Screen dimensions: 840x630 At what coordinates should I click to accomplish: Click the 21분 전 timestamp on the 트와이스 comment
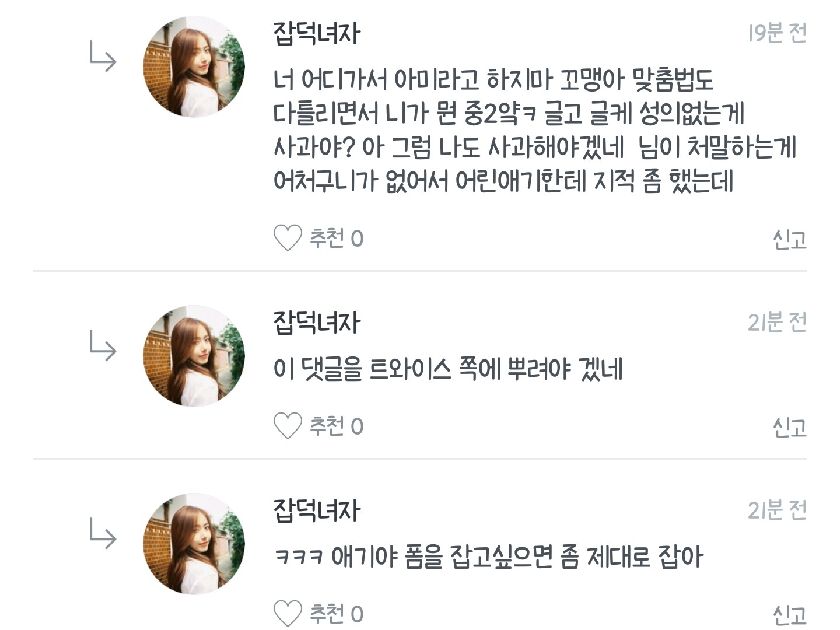click(777, 322)
